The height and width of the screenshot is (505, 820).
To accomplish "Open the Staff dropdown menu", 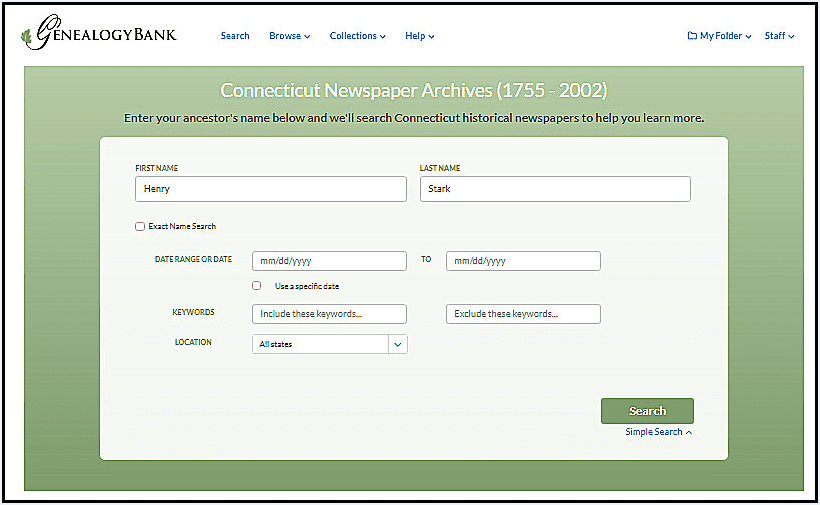I will click(779, 36).
